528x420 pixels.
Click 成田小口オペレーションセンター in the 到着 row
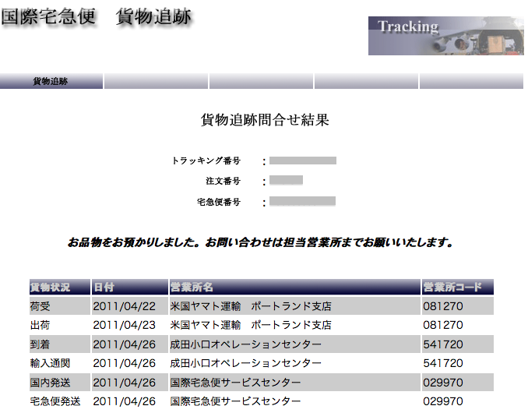[245, 344]
